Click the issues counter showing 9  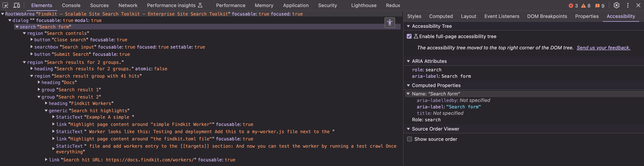pos(600,5)
